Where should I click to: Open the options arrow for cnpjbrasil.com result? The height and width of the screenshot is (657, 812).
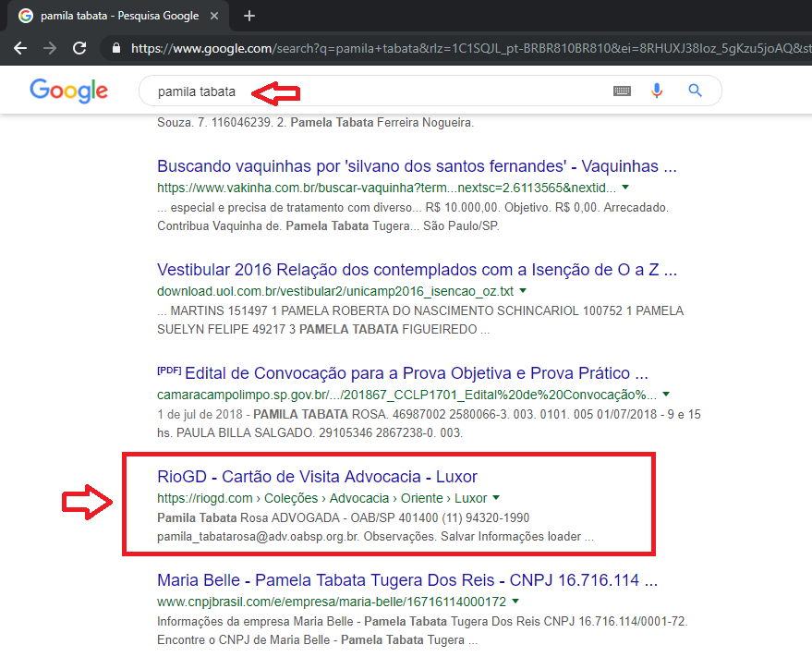coord(515,600)
